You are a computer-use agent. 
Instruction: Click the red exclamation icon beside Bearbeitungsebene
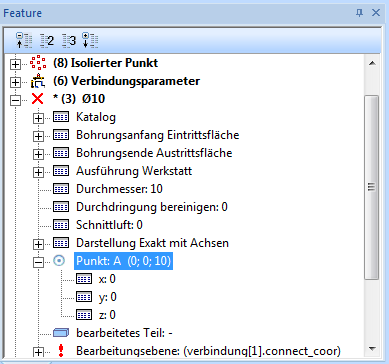[x=61, y=351]
